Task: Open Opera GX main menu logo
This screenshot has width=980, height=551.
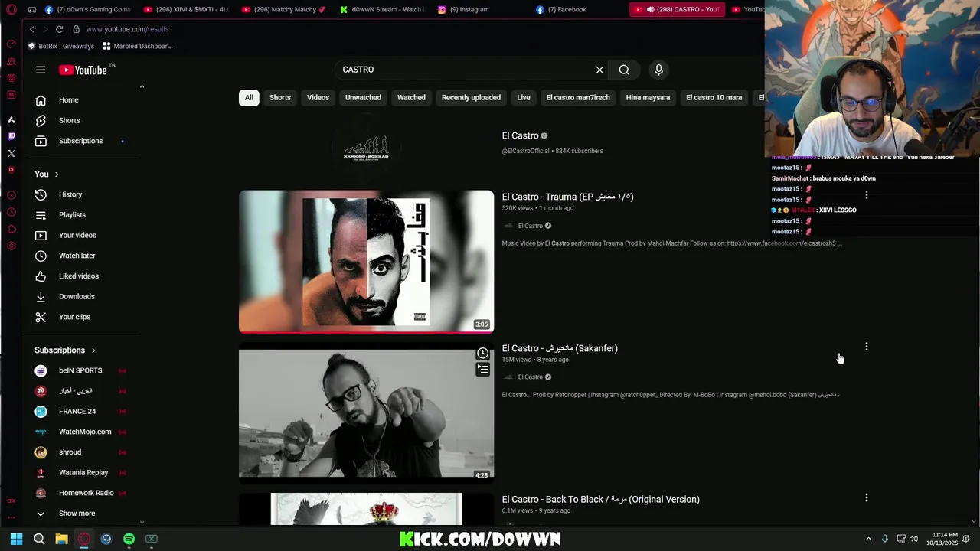Action: click(x=11, y=10)
